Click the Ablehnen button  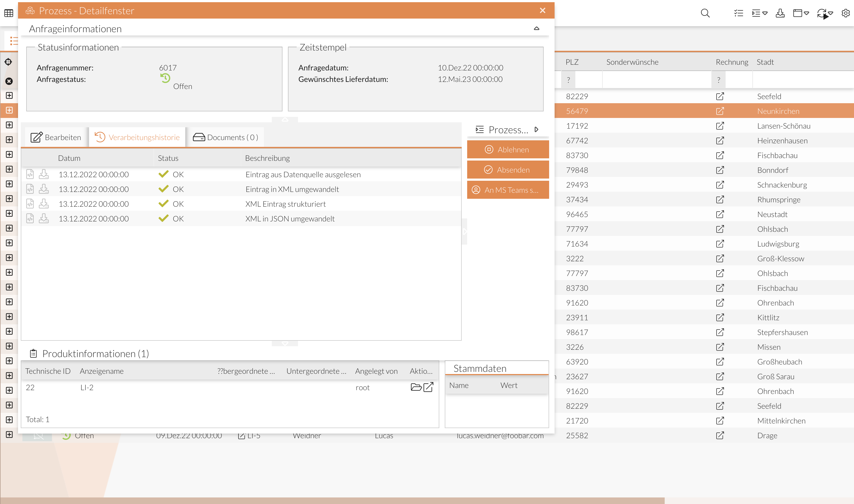508,149
